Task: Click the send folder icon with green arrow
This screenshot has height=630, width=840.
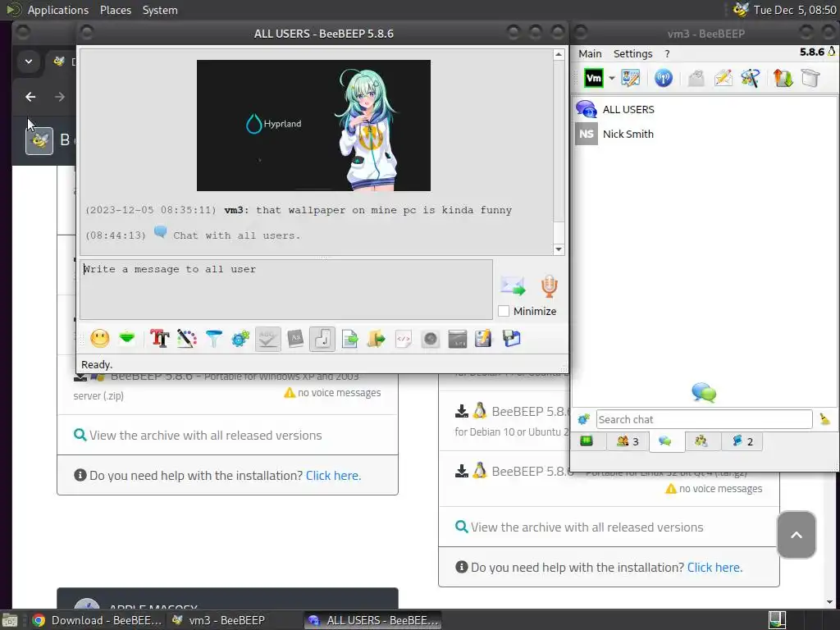Action: (377, 339)
